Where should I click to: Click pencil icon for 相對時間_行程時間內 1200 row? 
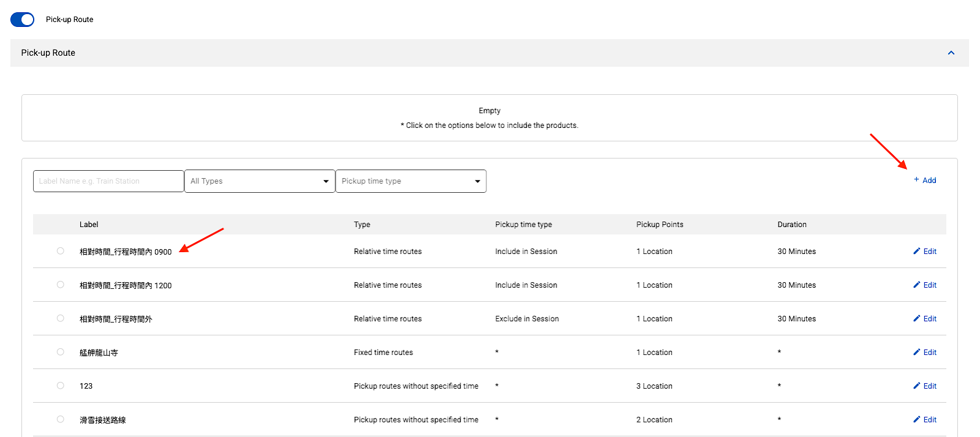tap(916, 285)
